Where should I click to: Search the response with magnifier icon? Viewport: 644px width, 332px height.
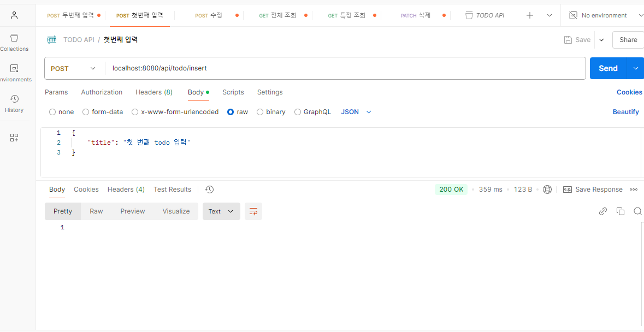coord(637,211)
